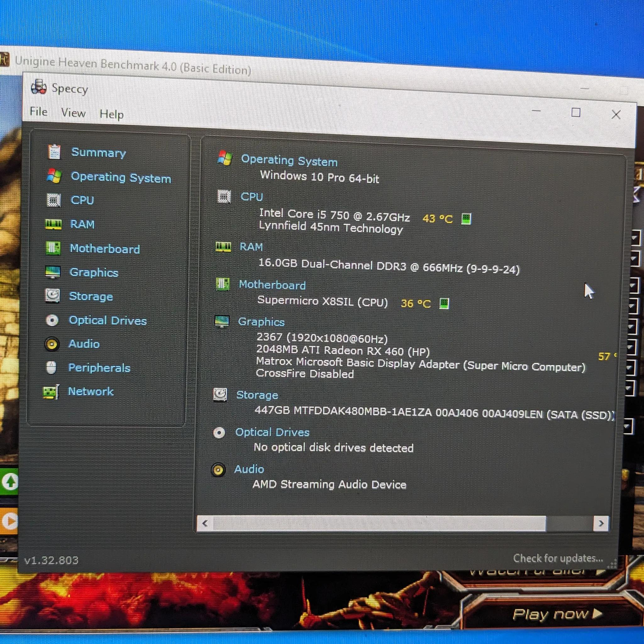Click the hard disk icon beside summary Storage heading

(x=220, y=395)
